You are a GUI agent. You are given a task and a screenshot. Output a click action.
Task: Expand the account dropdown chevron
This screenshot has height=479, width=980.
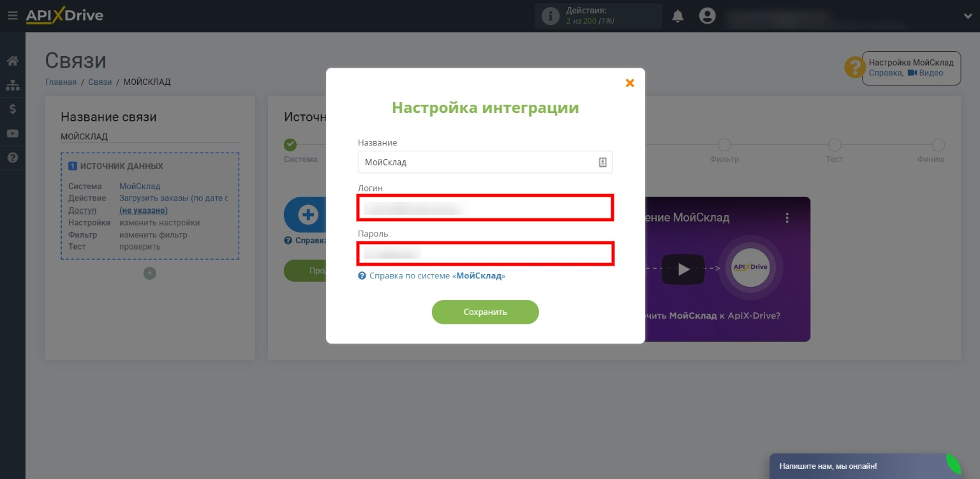[968, 17]
